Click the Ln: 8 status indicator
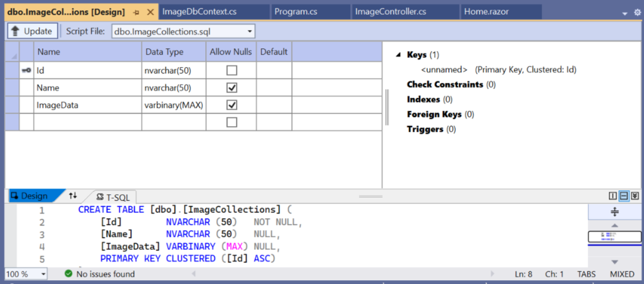Image resolution: width=644 pixels, height=284 pixels. (523, 274)
